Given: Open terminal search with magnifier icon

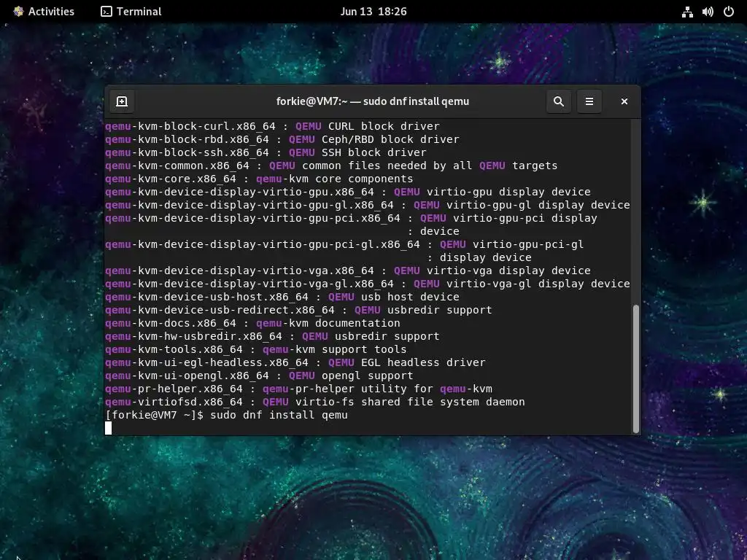Looking at the screenshot, I should (558, 101).
